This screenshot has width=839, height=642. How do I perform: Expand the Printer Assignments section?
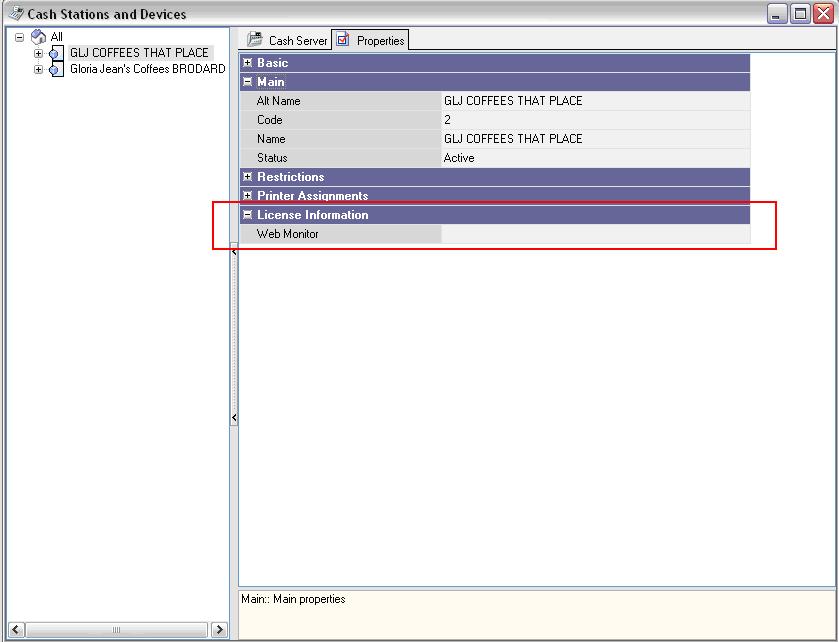tap(247, 195)
